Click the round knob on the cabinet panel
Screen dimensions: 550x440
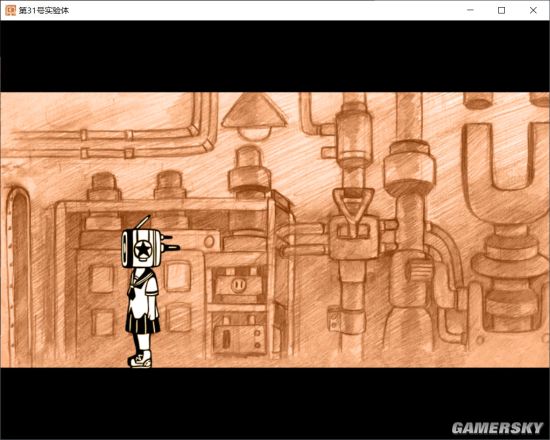209,241
